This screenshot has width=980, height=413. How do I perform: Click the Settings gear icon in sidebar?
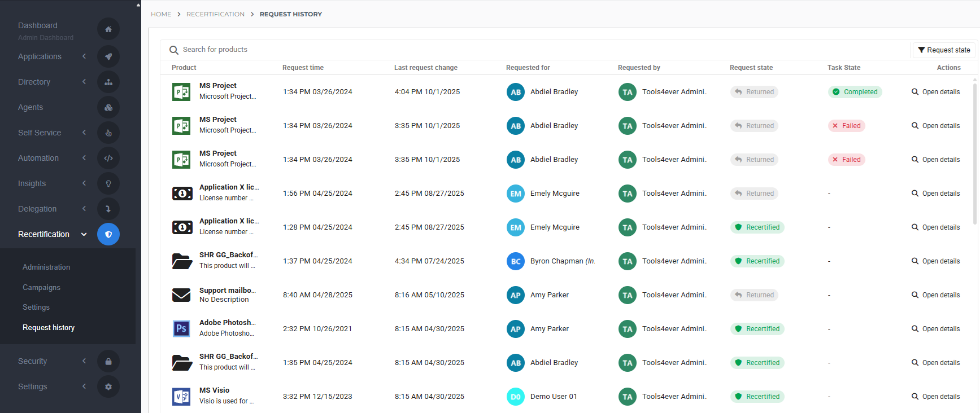(x=108, y=387)
